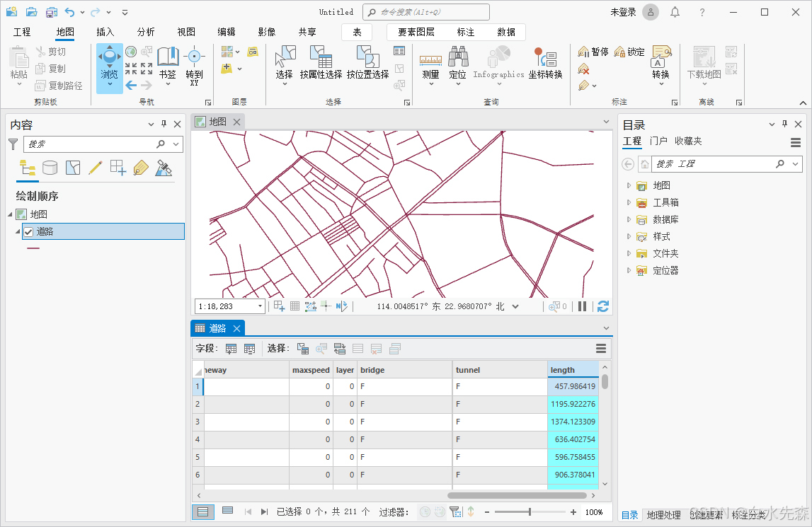Screen dimensions: 812x527
Task: Expand 样式 in the catalog tree
Action: [x=629, y=236]
